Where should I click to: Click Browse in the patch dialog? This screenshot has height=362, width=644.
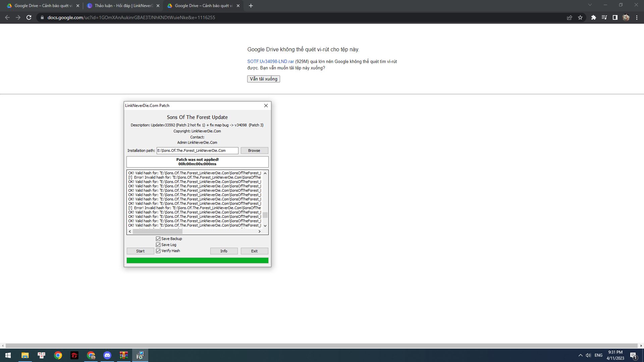click(x=254, y=150)
